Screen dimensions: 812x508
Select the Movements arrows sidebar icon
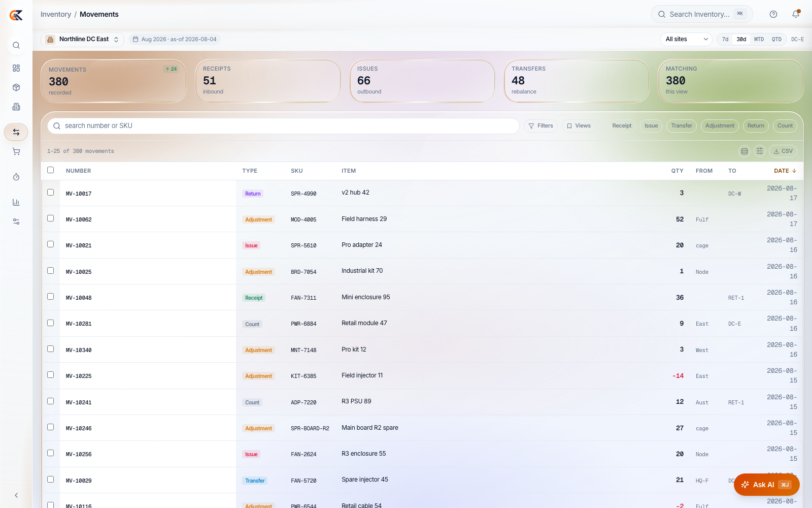pos(16,132)
